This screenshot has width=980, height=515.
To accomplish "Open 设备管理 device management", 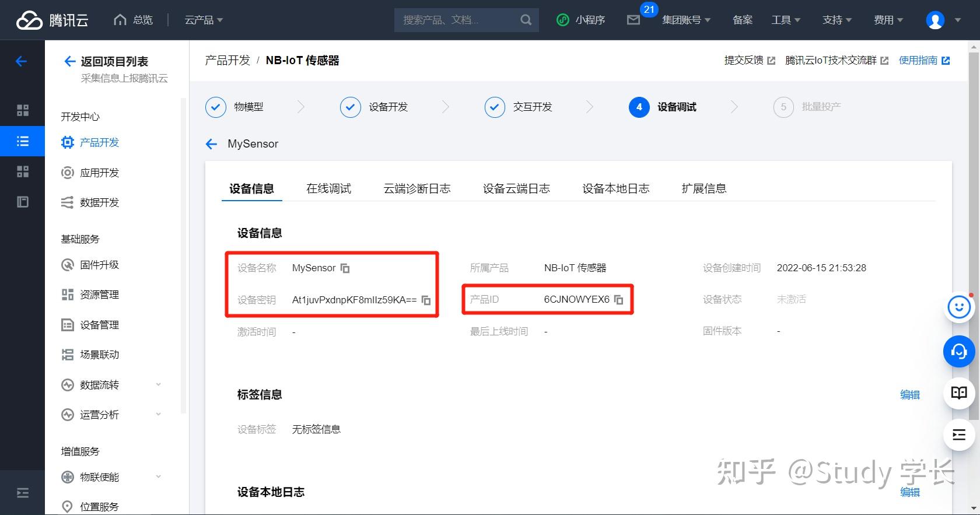I will (90, 325).
